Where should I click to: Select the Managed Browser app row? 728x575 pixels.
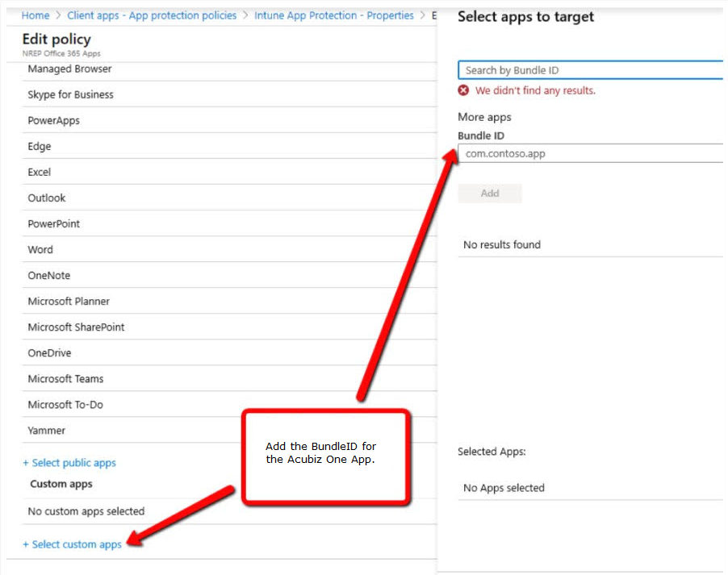click(229, 69)
